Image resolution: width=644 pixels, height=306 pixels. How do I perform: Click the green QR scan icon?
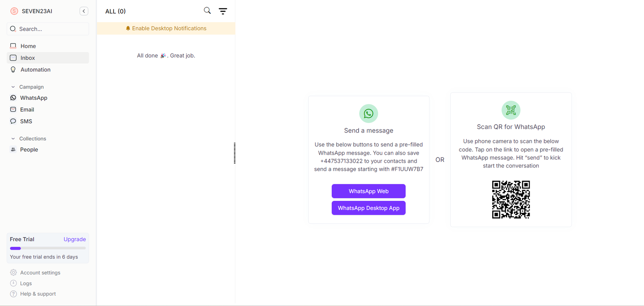pyautogui.click(x=511, y=110)
